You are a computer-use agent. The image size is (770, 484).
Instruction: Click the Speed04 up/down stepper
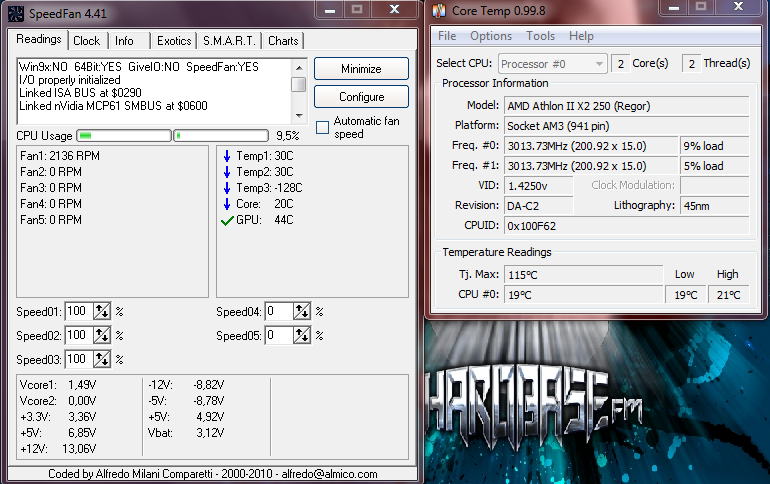coord(302,311)
